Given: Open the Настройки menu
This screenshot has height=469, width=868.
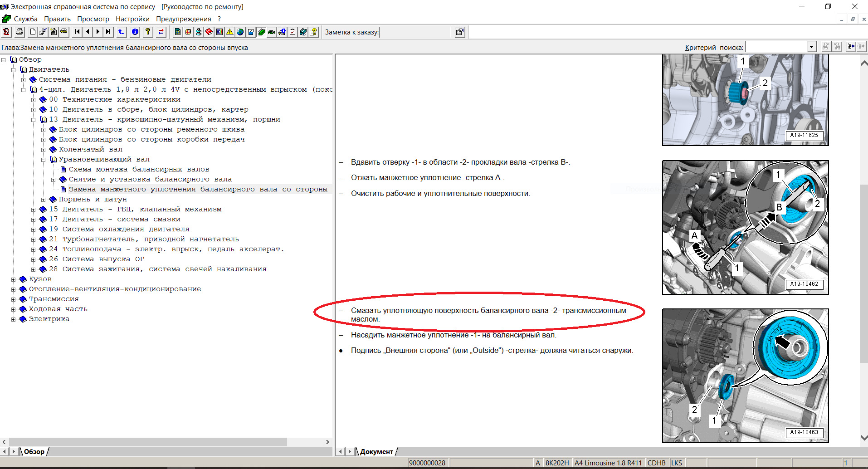Looking at the screenshot, I should coord(132,19).
